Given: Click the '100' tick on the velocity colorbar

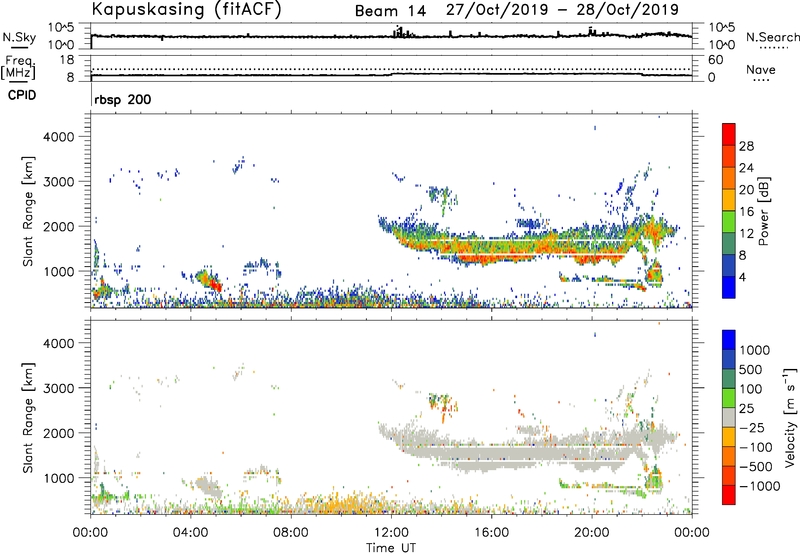Looking at the screenshot, I should click(751, 389).
